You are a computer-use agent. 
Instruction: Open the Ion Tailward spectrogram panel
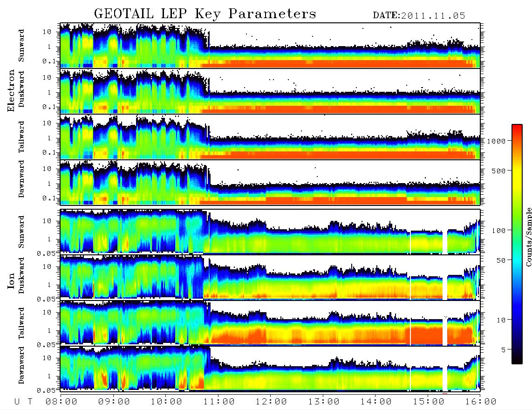[x=270, y=323]
